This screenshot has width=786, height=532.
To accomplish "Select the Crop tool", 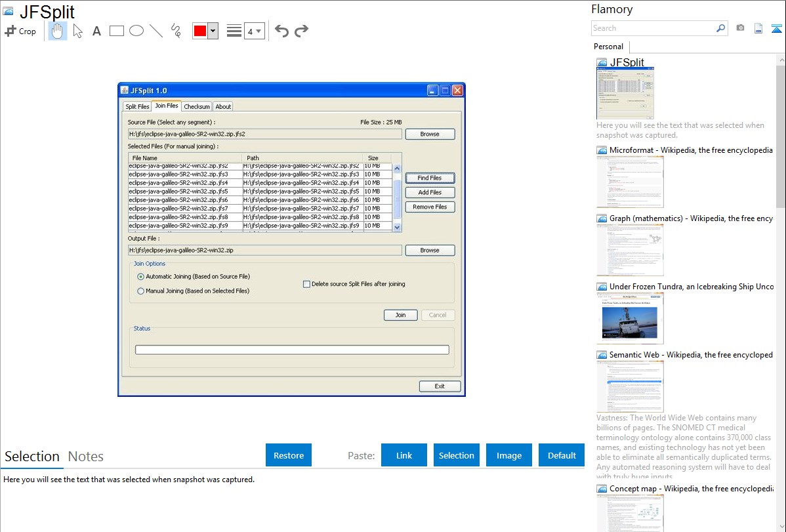I will click(20, 31).
